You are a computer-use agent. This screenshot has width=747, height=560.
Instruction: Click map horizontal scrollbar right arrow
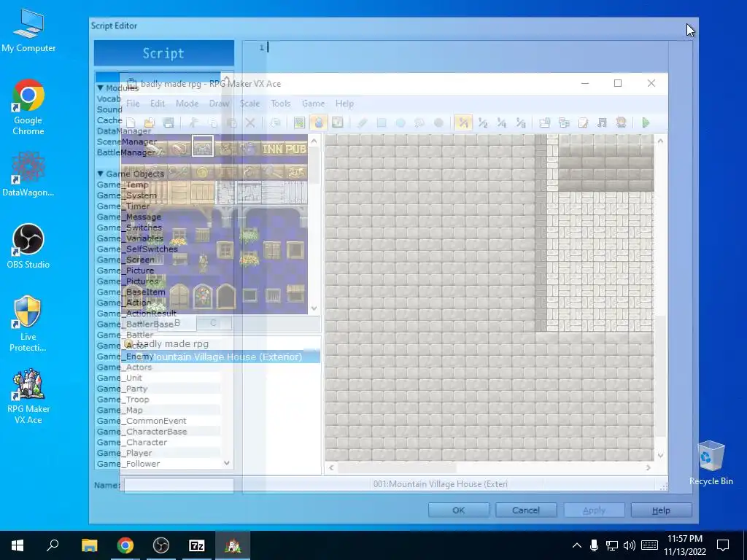[x=648, y=467]
